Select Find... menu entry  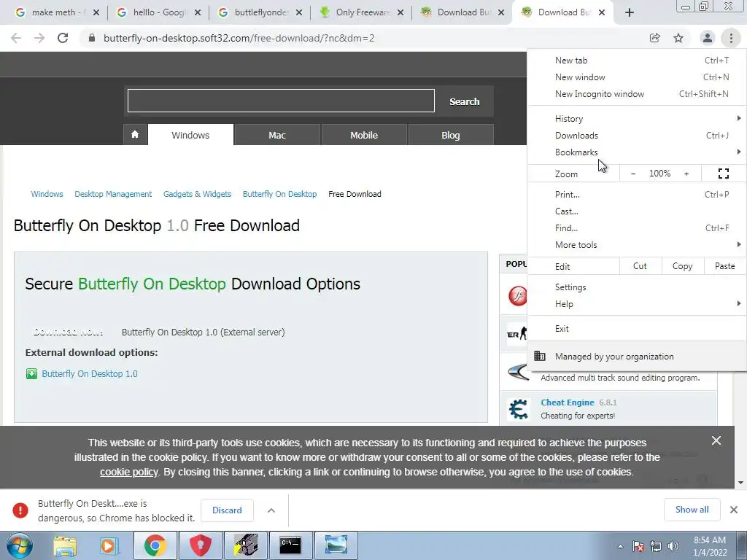[x=636, y=228]
